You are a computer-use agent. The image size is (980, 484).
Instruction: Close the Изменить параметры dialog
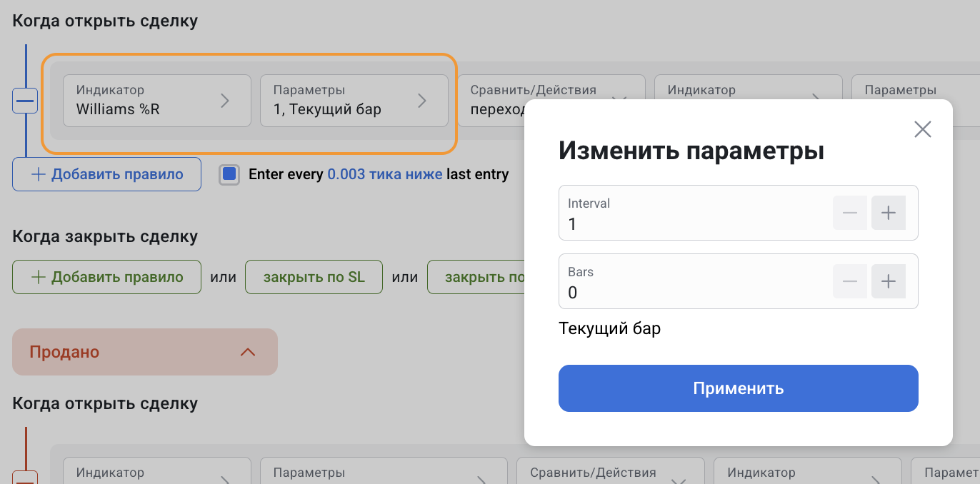[923, 129]
